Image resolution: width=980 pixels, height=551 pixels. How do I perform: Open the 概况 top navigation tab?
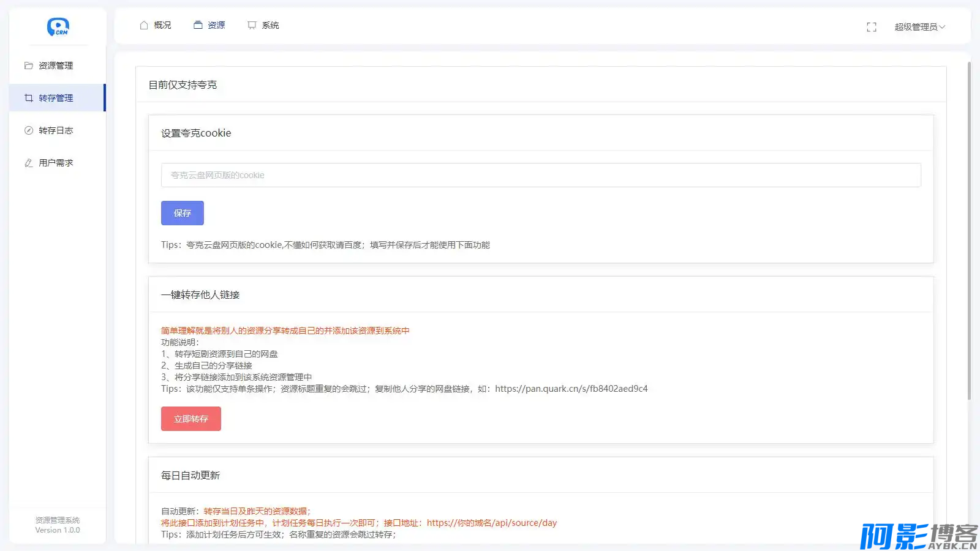[156, 25]
